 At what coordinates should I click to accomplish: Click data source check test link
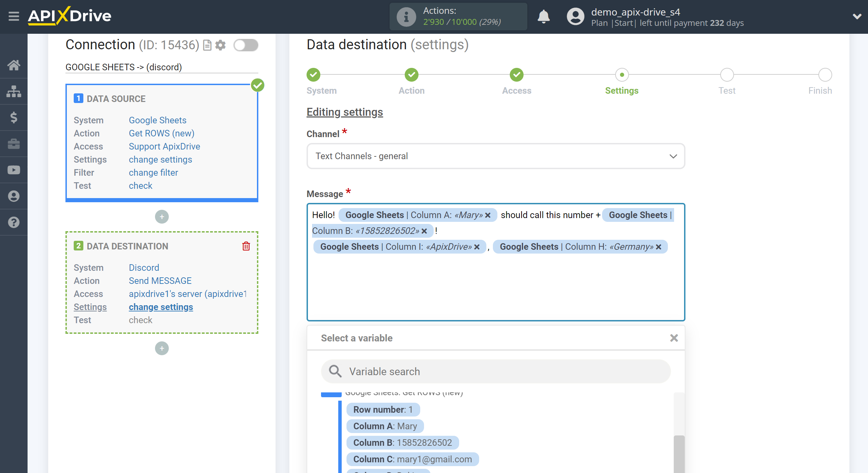click(x=141, y=186)
